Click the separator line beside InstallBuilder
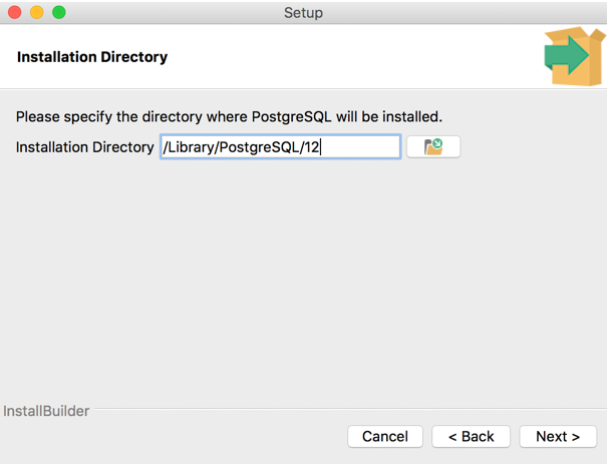This screenshot has height=464, width=607. click(350, 410)
